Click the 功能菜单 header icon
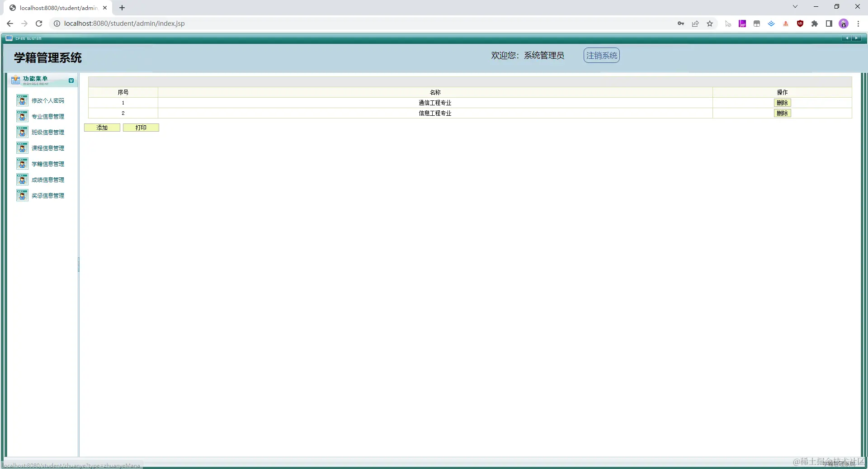 coord(16,80)
